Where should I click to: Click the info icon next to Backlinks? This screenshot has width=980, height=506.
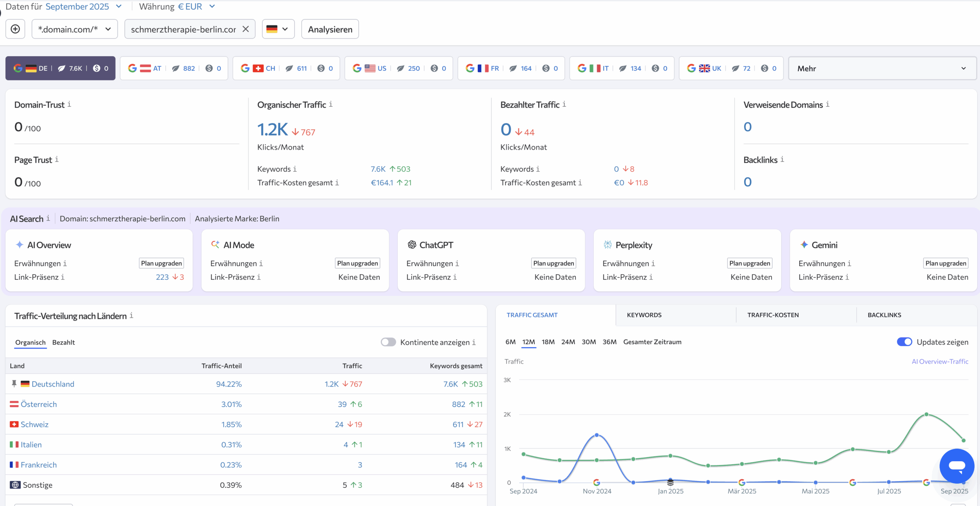(782, 159)
